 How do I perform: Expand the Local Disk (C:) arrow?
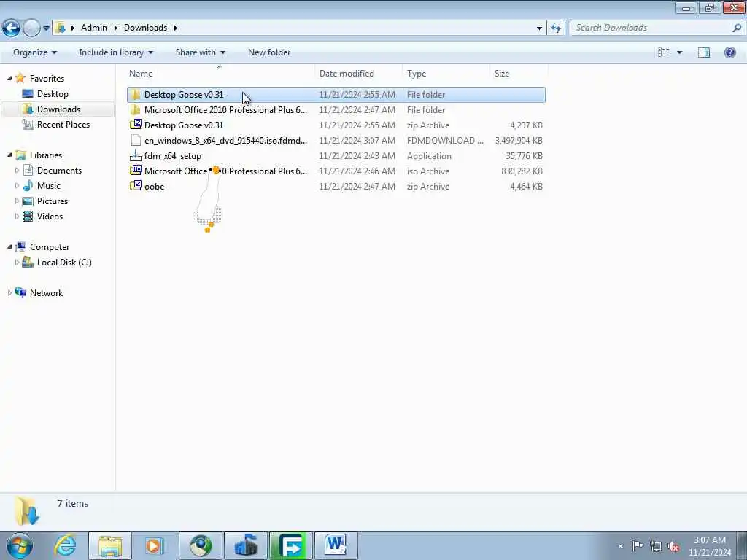18,262
